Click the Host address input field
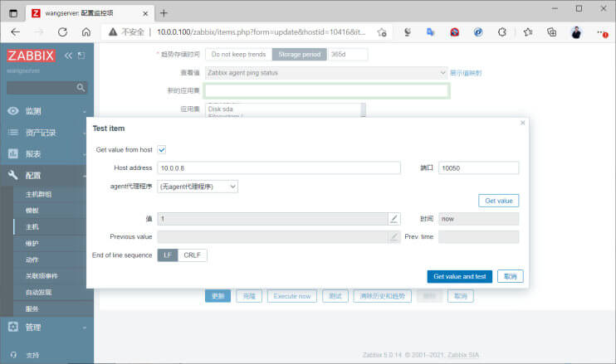Viewport: 616px width, 364px height. point(279,167)
